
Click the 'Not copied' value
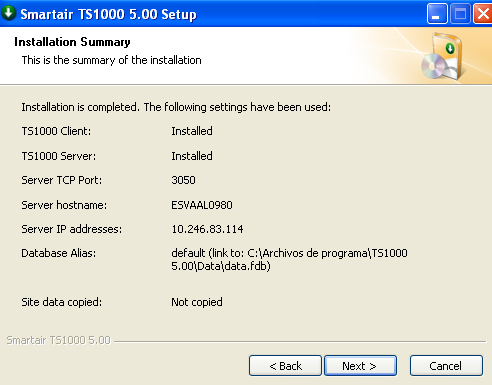(197, 302)
